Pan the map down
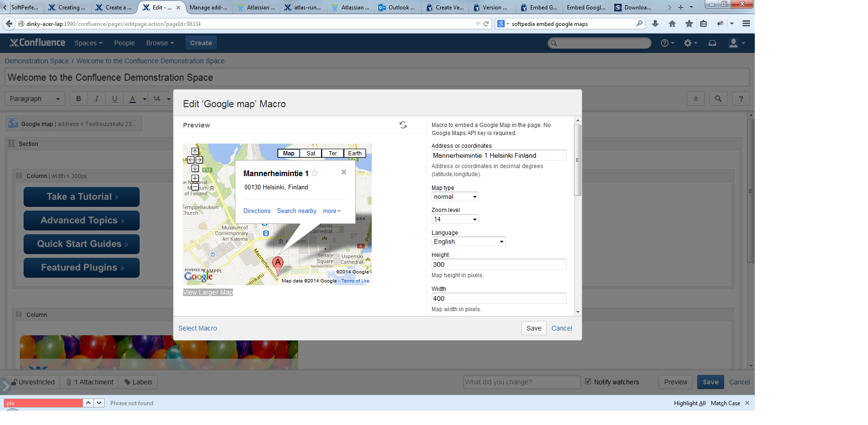 pyautogui.click(x=195, y=168)
